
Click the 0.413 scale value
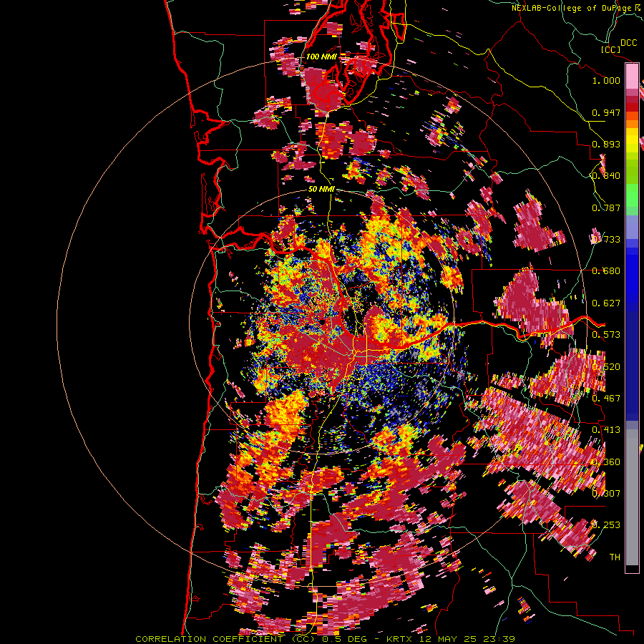coord(606,430)
